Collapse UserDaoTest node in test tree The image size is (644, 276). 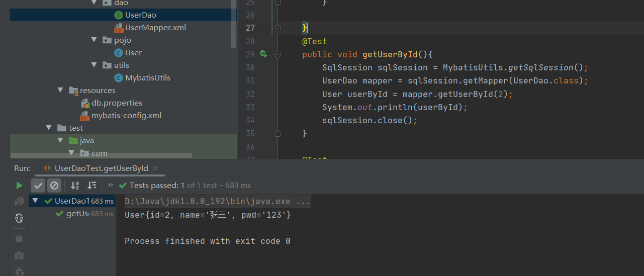click(35, 201)
